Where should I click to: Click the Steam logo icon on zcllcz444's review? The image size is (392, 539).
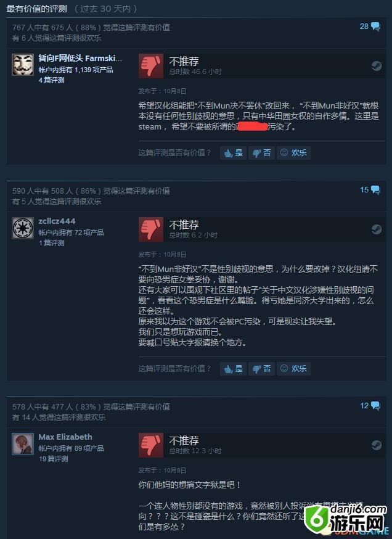click(377, 229)
